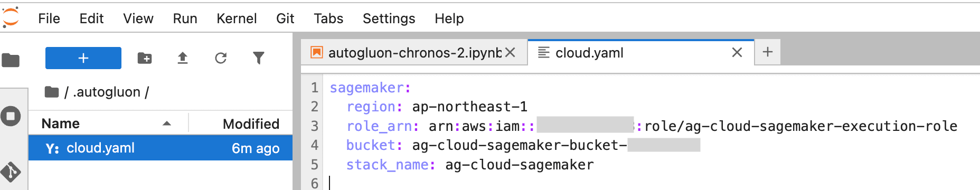Click the .autogluon breadcrumb path

[x=107, y=92]
